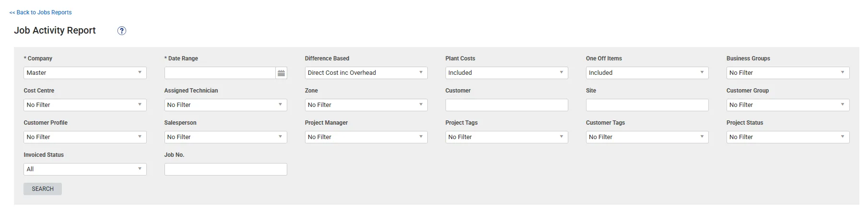Open the Cost Centre dropdown
This screenshot has height=211, width=868.
pos(85,105)
